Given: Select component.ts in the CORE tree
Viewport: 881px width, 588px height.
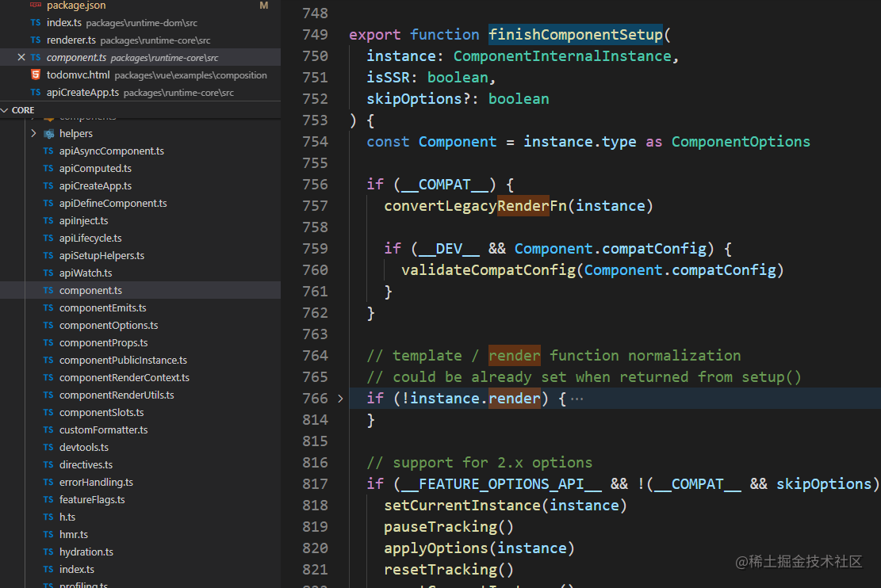Looking at the screenshot, I should 90,290.
